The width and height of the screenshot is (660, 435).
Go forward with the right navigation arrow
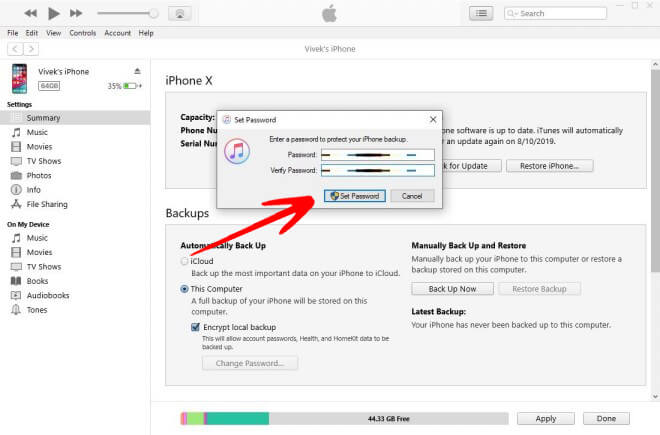pyautogui.click(x=31, y=49)
